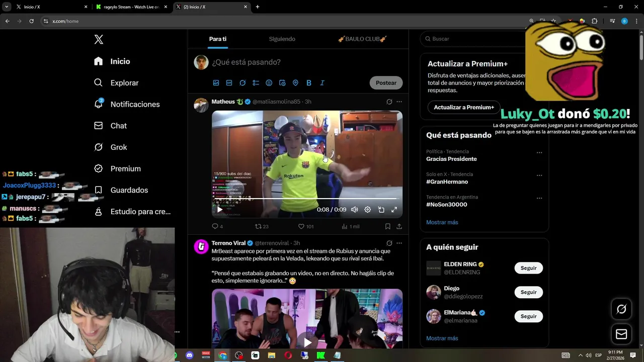The image size is (644, 362).
Task: Open Guardados bookmarks
Action: tap(121, 190)
